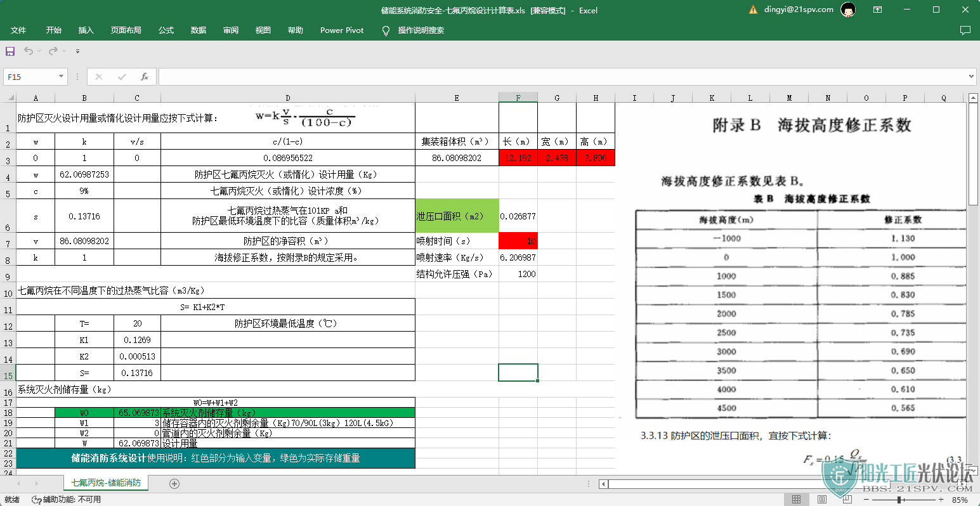Click the account warning triangle icon
This screenshot has width=980, height=506.
753,10
